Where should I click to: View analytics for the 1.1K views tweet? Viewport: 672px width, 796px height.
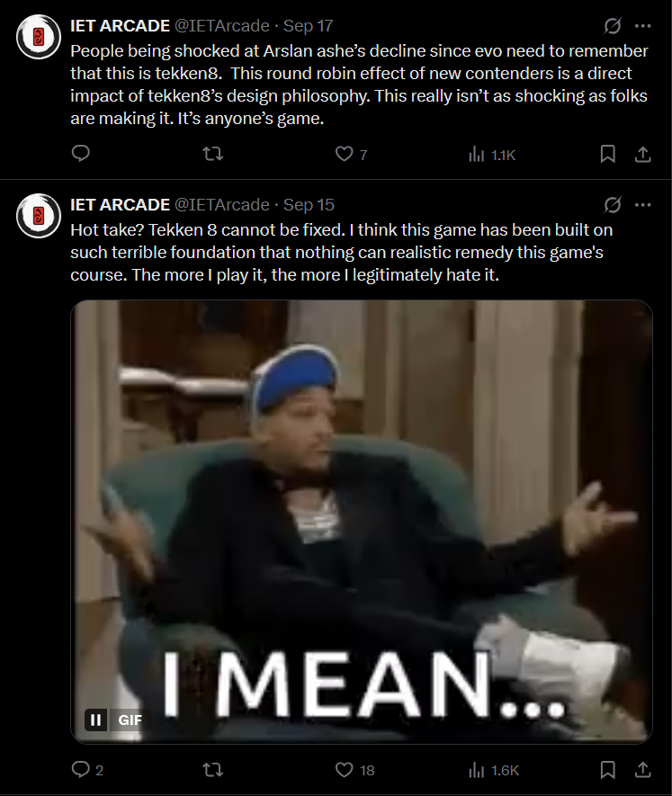492,155
